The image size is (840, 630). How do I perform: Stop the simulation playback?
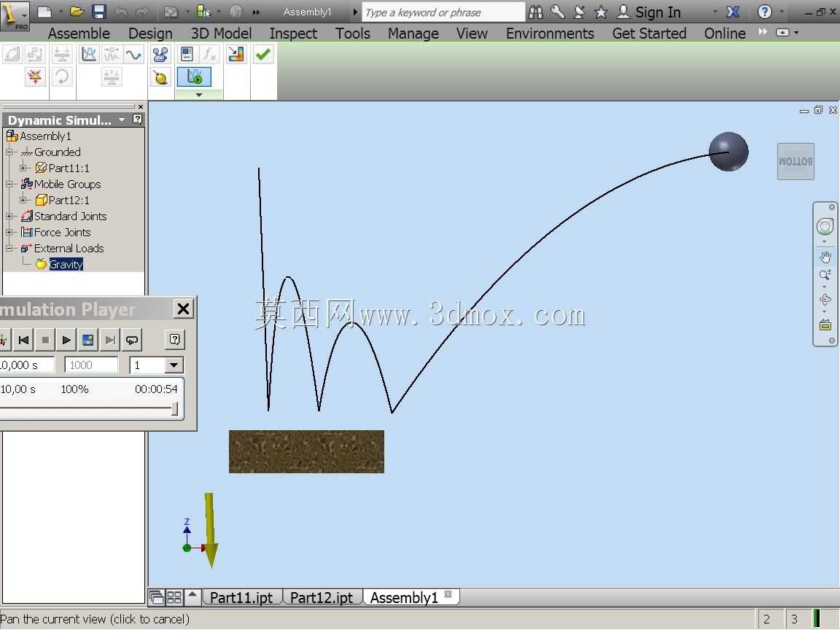45,340
